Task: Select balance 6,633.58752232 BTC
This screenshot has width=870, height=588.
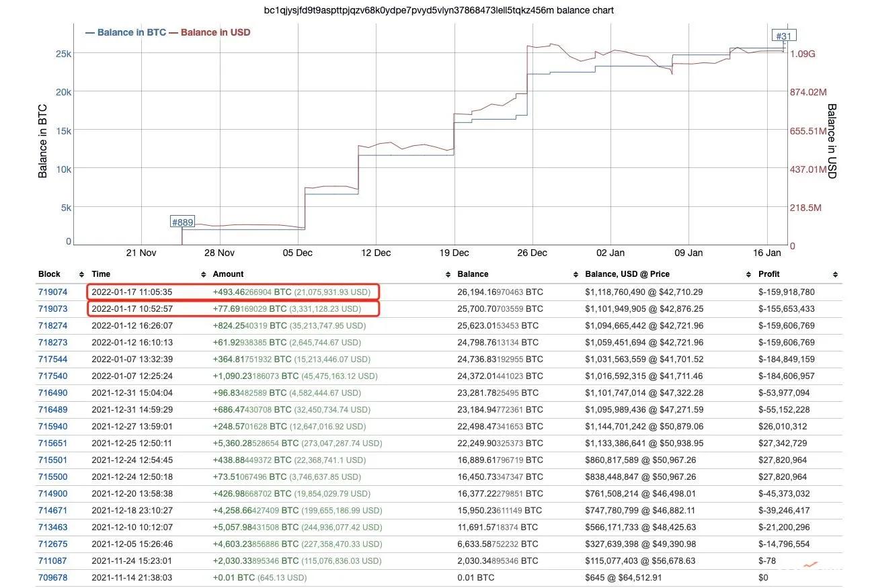Action: click(498, 544)
